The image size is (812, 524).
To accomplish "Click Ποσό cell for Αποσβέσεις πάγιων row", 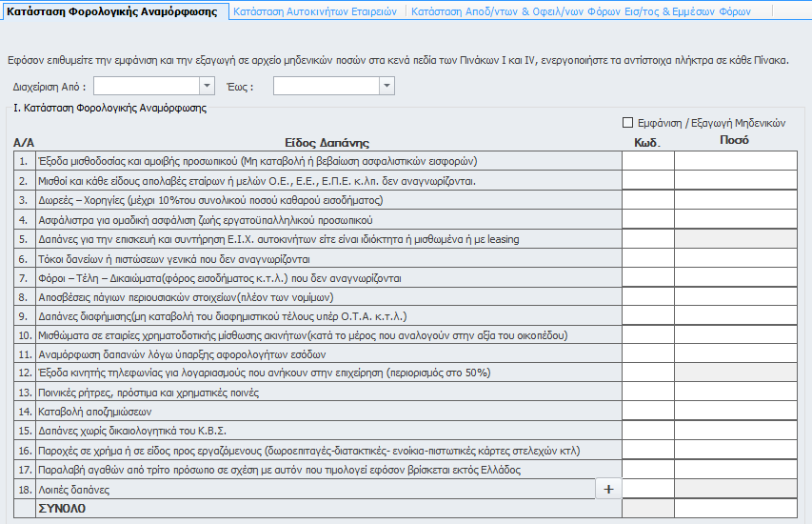I will click(x=736, y=296).
